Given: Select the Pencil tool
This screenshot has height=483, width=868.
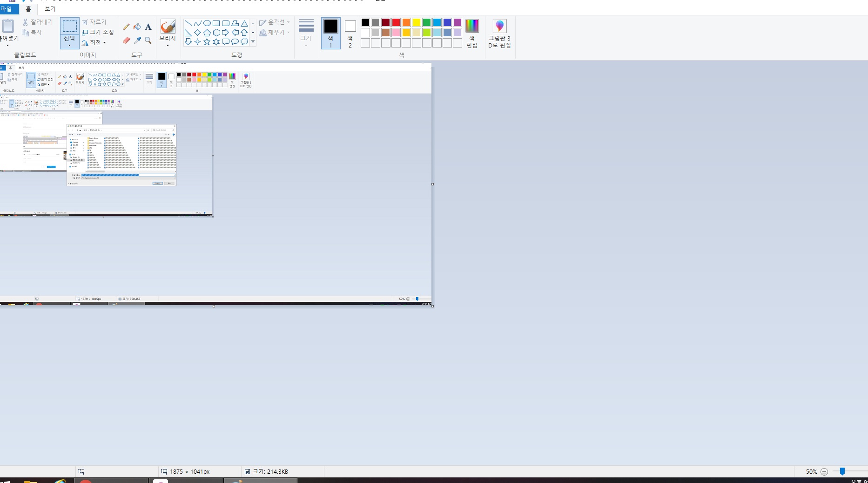Looking at the screenshot, I should coord(126,27).
